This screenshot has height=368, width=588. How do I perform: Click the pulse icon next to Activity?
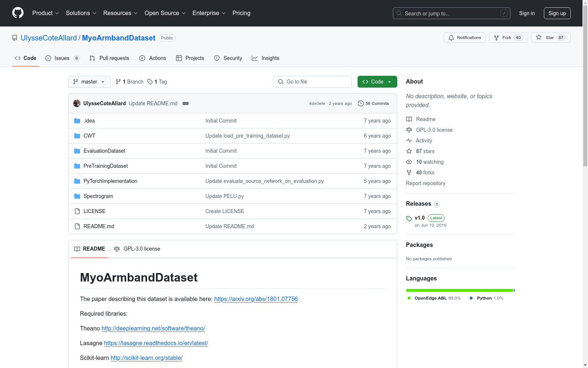(409, 141)
